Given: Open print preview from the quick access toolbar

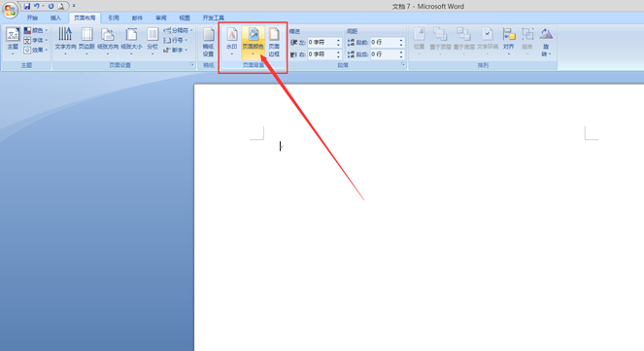Looking at the screenshot, I should 61,6.
